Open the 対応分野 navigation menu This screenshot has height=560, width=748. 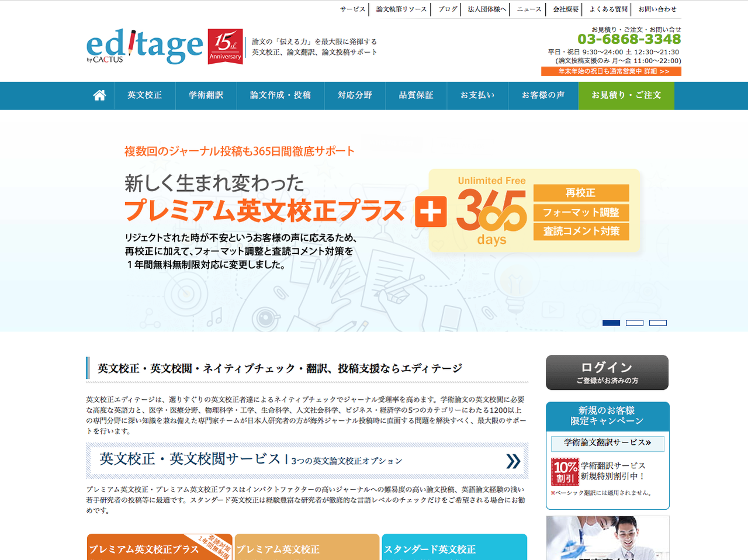pos(355,95)
